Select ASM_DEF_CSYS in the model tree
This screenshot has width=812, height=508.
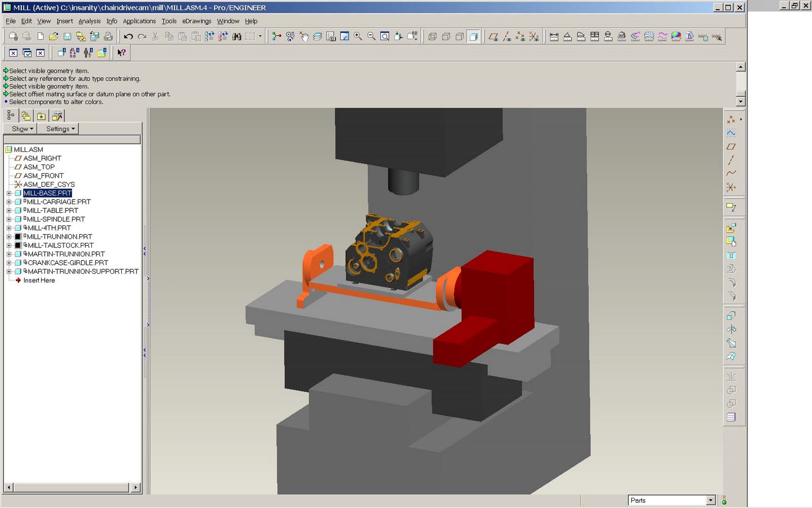tap(49, 184)
